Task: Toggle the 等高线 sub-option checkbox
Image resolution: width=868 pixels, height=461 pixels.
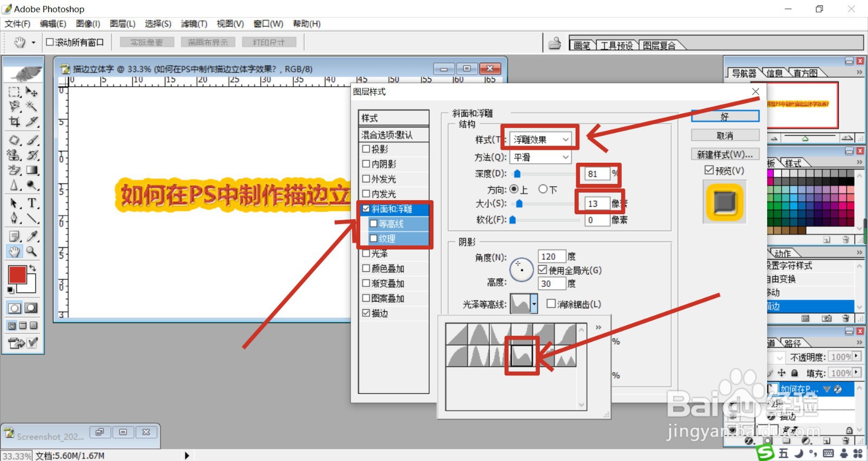Action: tap(373, 223)
